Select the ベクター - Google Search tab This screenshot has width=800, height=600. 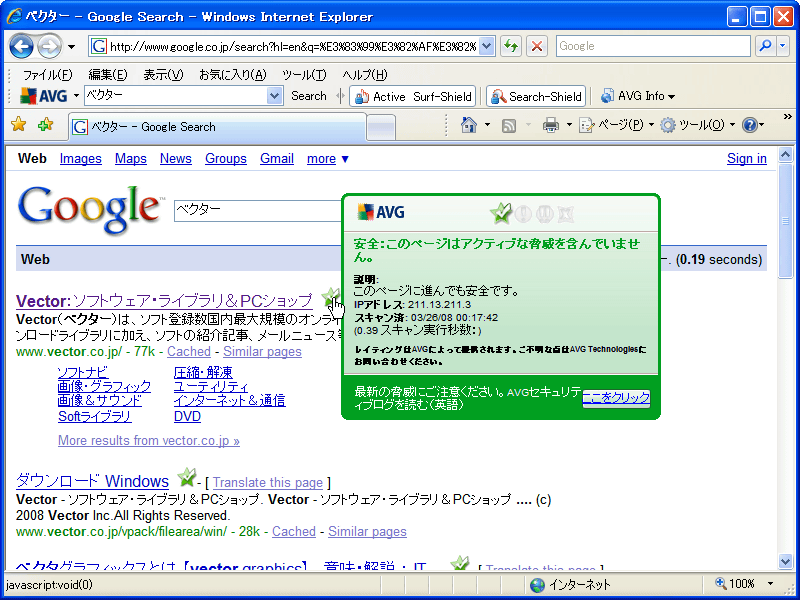(217, 127)
